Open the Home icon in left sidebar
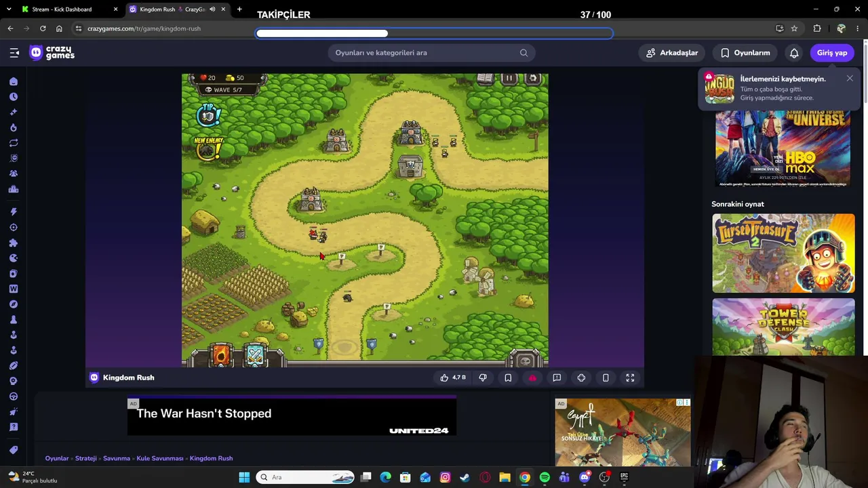Image resolution: width=868 pixels, height=488 pixels. point(14,81)
